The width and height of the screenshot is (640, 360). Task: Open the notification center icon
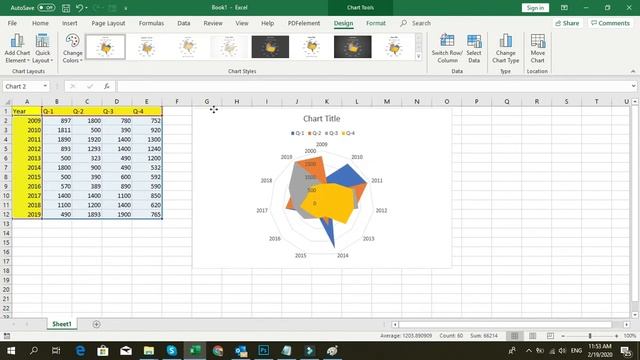coord(626,351)
